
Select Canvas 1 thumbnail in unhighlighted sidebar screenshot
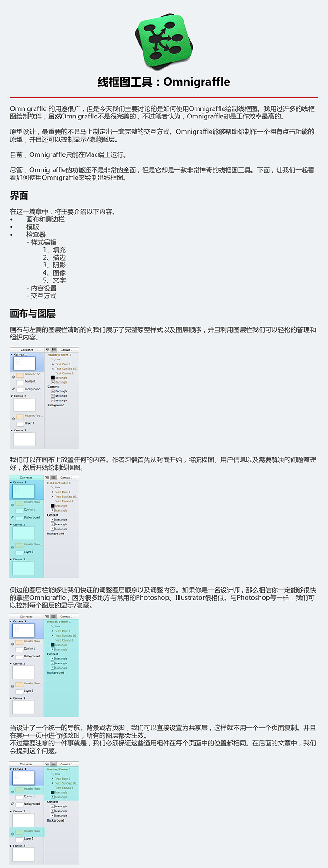(x=24, y=363)
